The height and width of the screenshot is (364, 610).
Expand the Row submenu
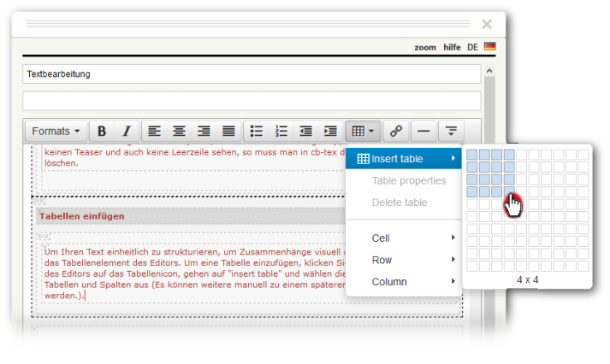pos(403,260)
